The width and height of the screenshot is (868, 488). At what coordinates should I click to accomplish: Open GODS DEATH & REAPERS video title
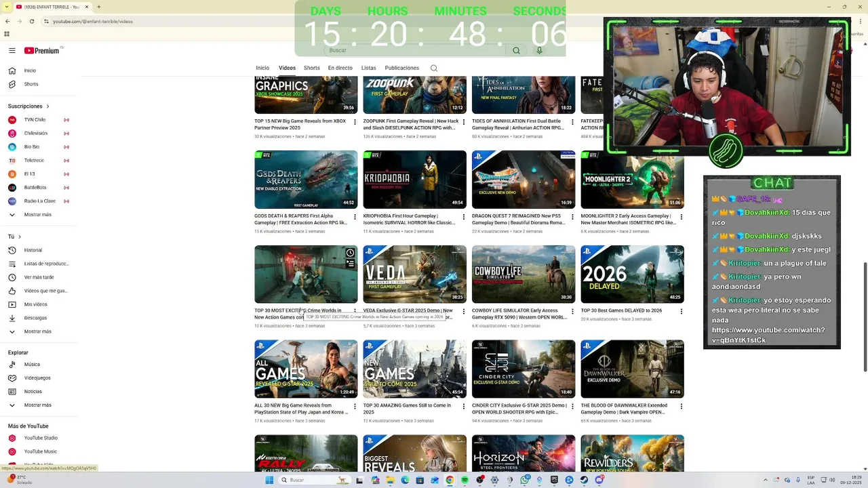pyautogui.click(x=301, y=219)
